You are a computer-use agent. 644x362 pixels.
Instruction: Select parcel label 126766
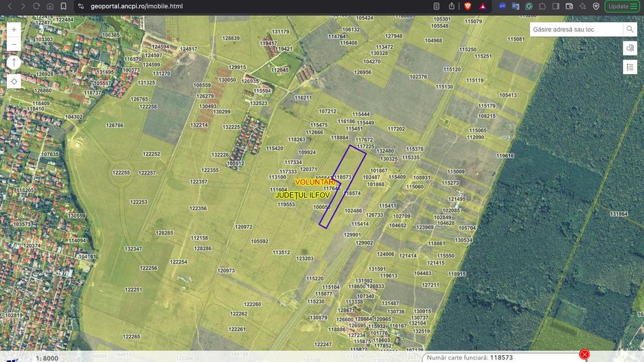[115, 125]
